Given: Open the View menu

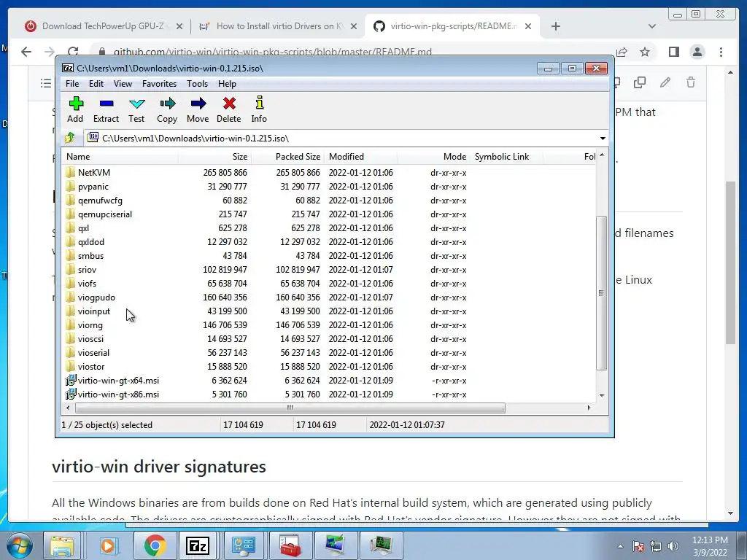Looking at the screenshot, I should coord(123,84).
